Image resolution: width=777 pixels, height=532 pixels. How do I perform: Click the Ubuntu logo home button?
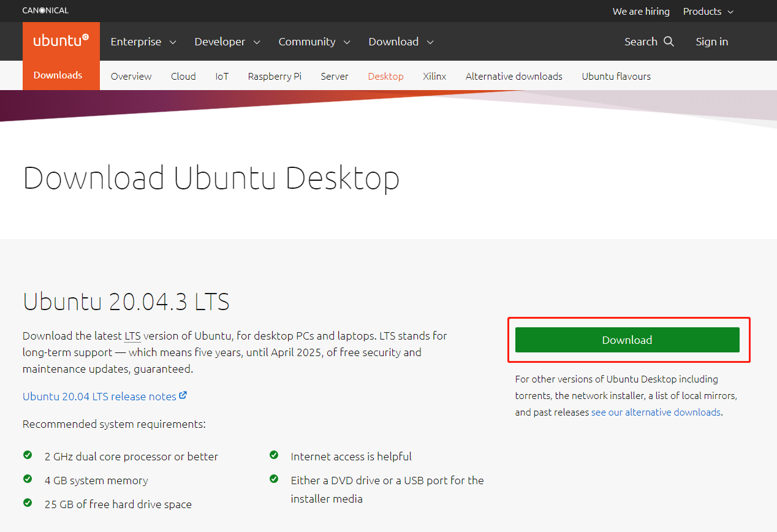point(61,41)
